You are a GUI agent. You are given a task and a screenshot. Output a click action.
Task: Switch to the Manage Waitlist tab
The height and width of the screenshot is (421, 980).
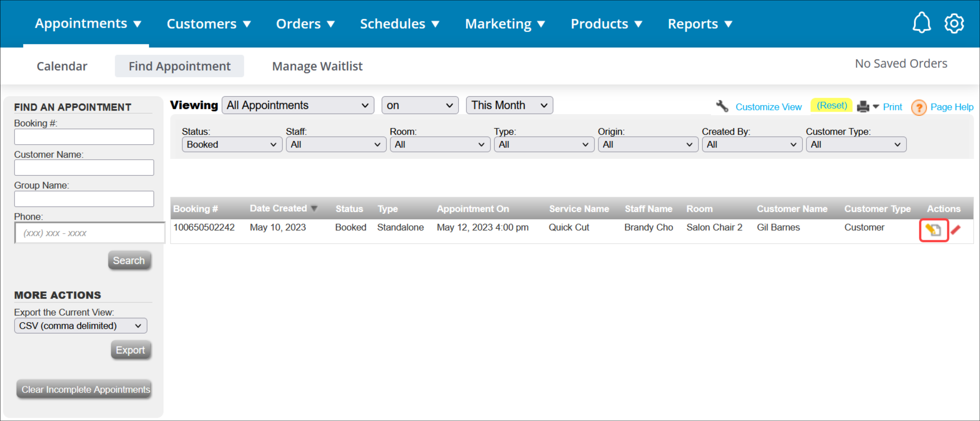tap(317, 66)
